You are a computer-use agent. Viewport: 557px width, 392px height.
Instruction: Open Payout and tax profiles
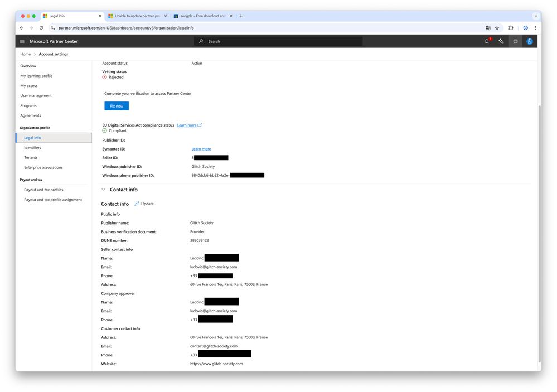pyautogui.click(x=43, y=190)
